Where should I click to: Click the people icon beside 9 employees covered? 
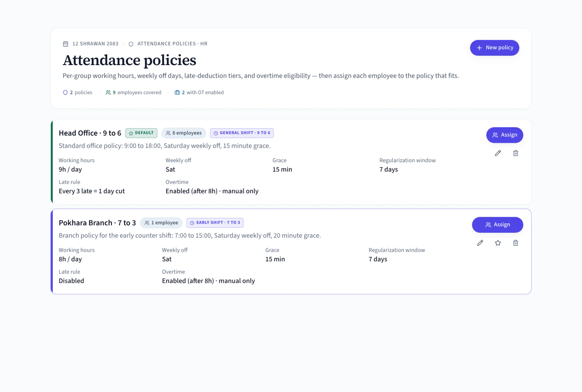(x=108, y=92)
